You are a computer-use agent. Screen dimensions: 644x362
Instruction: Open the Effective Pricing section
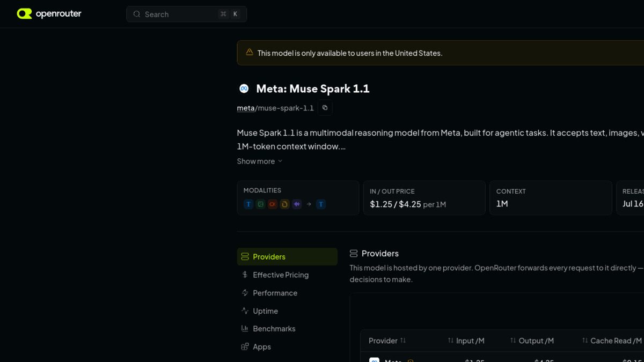(x=287, y=275)
